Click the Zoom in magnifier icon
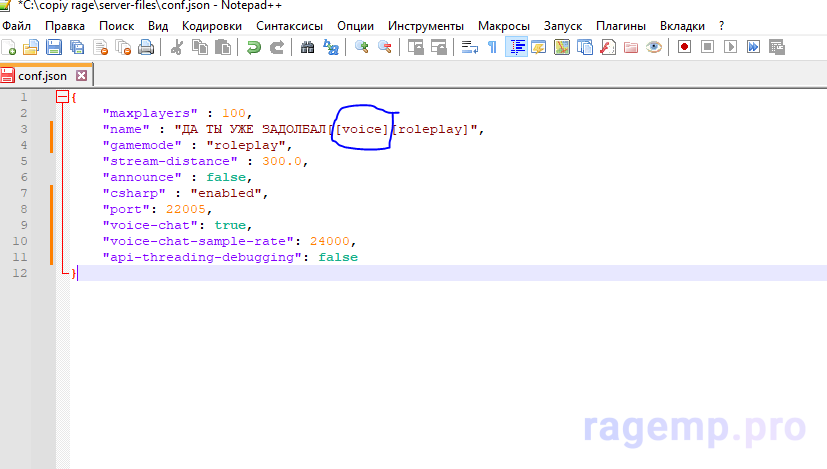The image size is (827, 469). (x=361, y=46)
